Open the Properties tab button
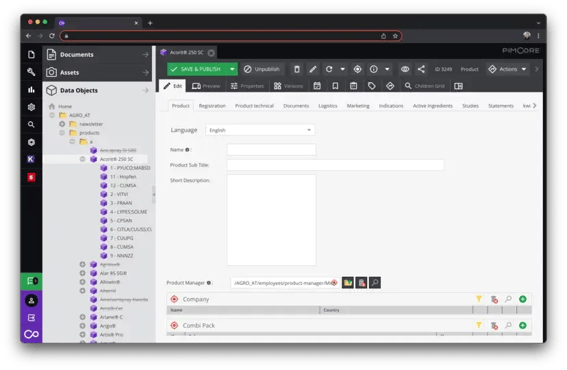This screenshot has height=370, width=567. tap(247, 86)
